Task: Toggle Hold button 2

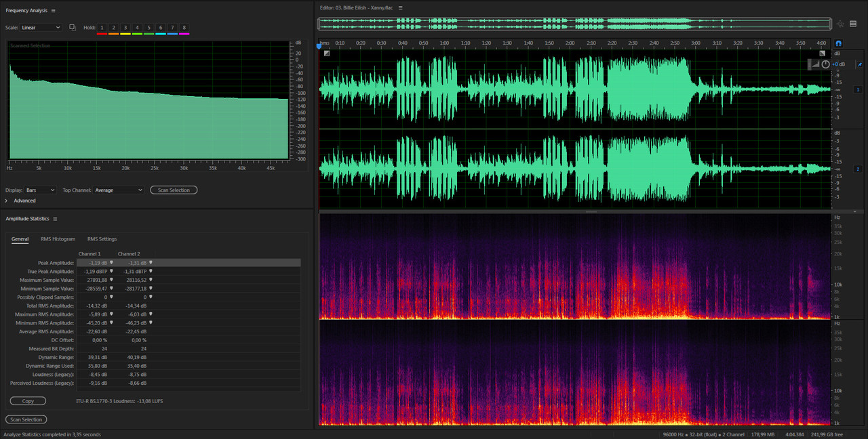Action: pos(114,28)
